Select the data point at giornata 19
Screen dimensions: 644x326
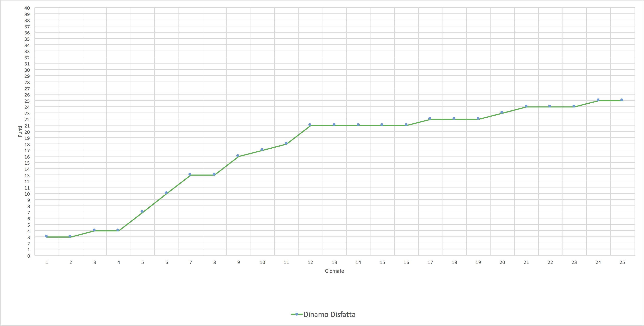(478, 119)
